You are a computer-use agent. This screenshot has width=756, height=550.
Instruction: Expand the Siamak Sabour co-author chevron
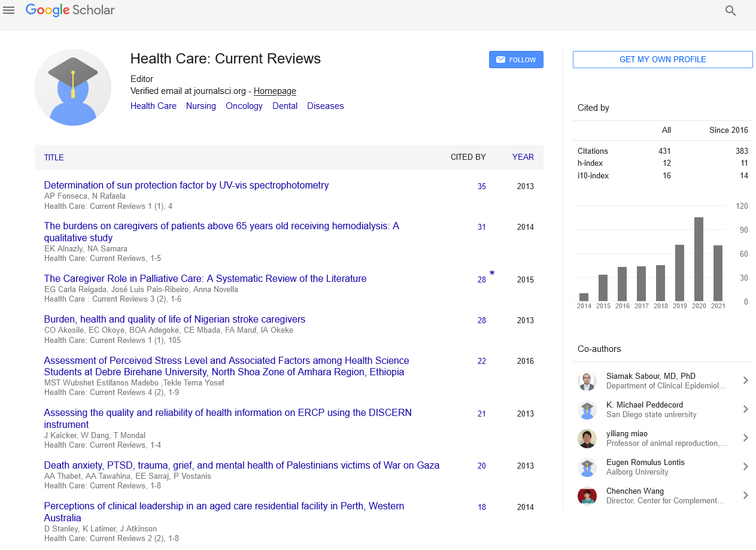(x=745, y=381)
